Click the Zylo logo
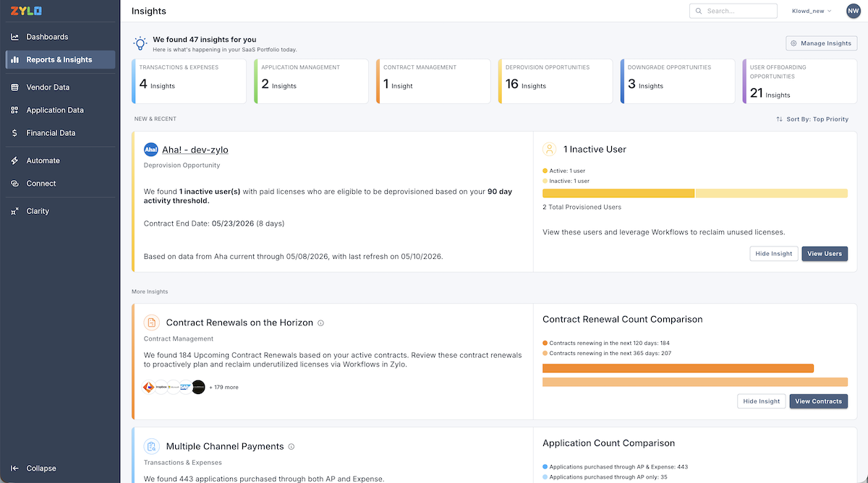The height and width of the screenshot is (483, 868). [x=26, y=11]
